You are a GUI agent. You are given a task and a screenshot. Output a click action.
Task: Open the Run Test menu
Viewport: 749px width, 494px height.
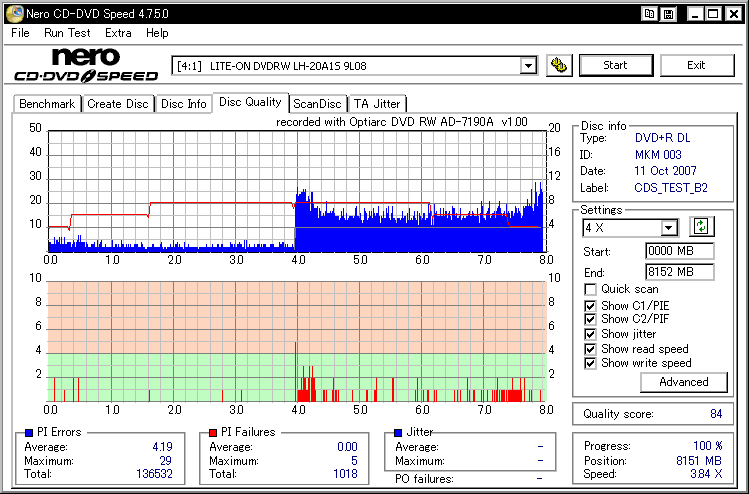pyautogui.click(x=67, y=33)
